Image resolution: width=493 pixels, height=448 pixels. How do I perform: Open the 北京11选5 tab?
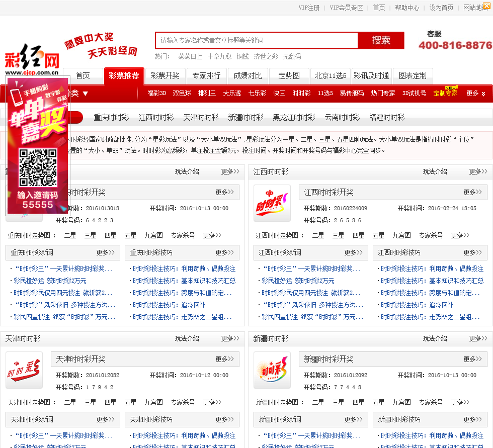(x=331, y=76)
